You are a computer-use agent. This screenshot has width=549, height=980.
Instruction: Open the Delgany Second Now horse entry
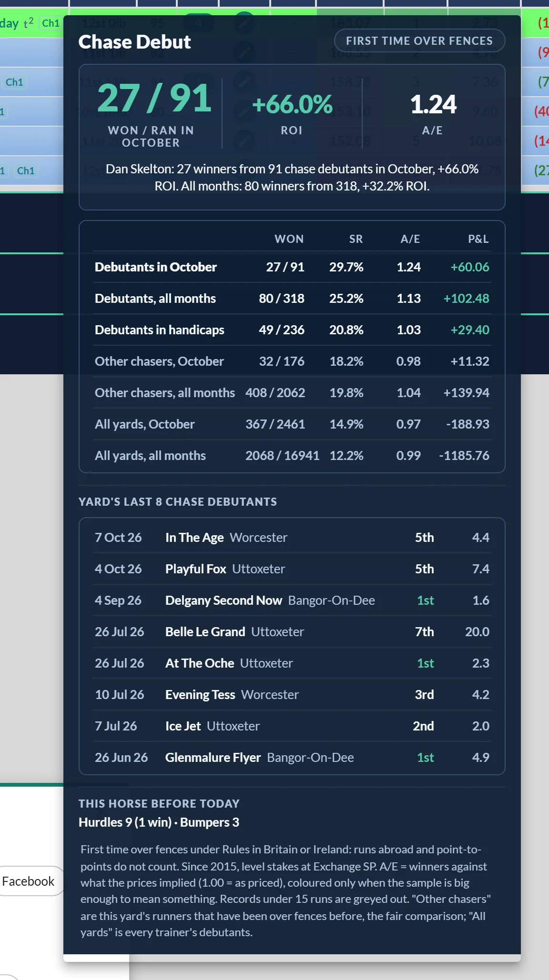click(x=224, y=600)
